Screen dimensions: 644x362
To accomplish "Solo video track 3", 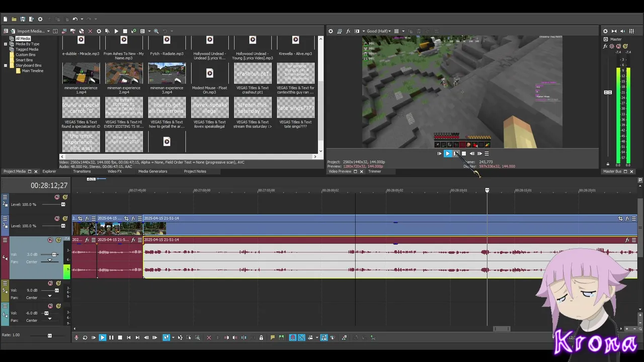I will [65, 219].
